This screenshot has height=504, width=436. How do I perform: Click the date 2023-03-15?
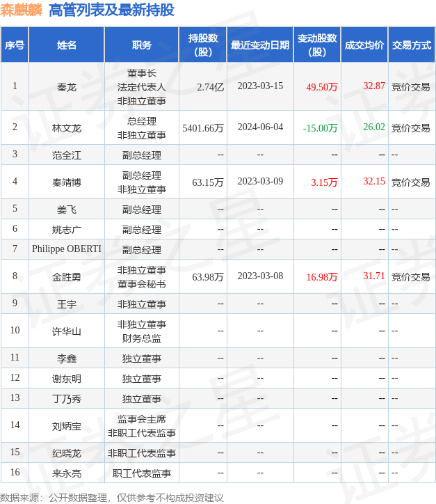[260, 86]
